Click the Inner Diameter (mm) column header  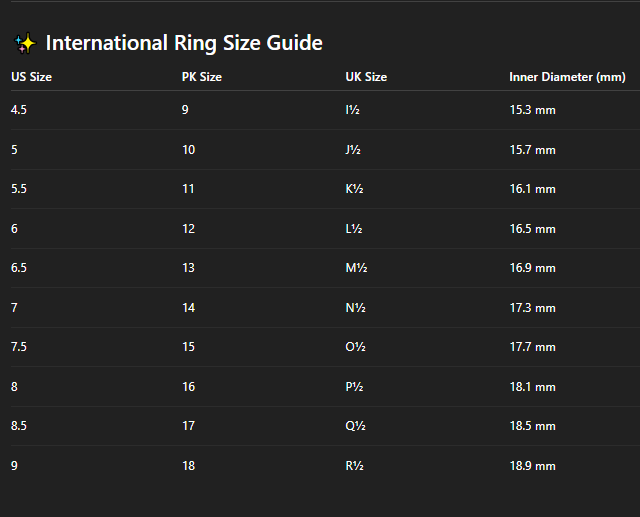click(567, 77)
